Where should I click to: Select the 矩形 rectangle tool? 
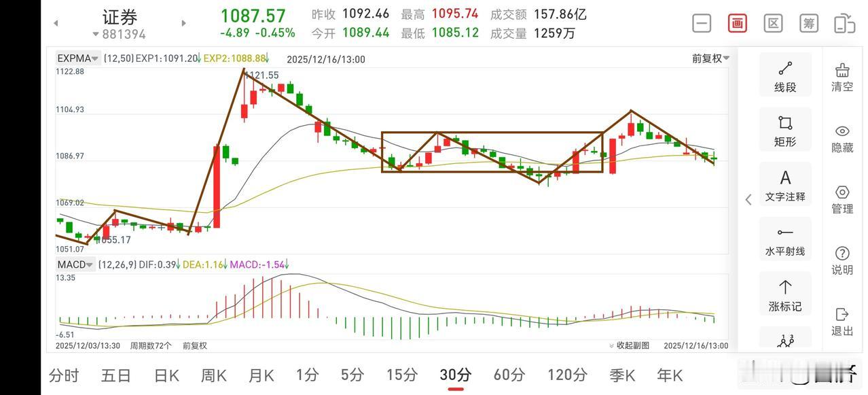tap(785, 130)
